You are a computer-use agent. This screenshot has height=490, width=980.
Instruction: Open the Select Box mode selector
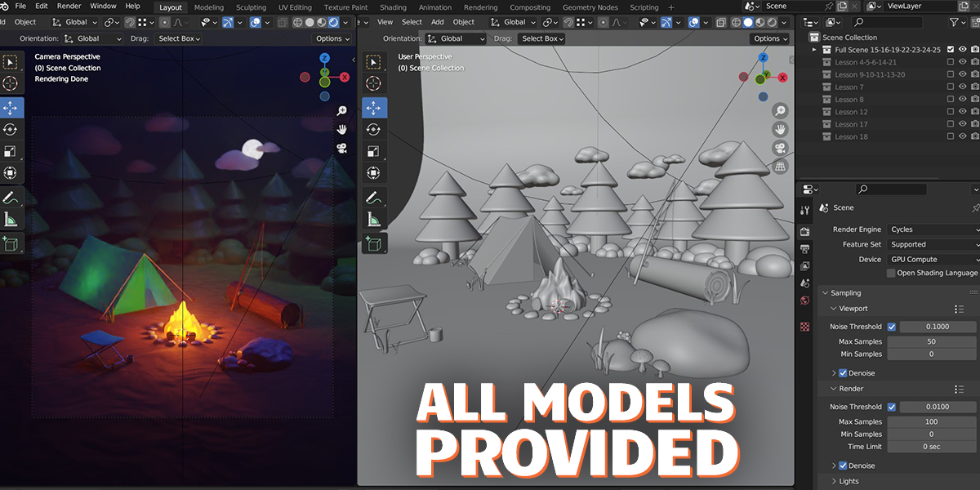[178, 38]
